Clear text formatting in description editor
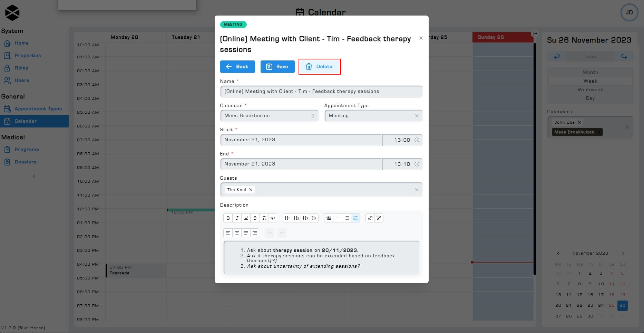 [264, 218]
